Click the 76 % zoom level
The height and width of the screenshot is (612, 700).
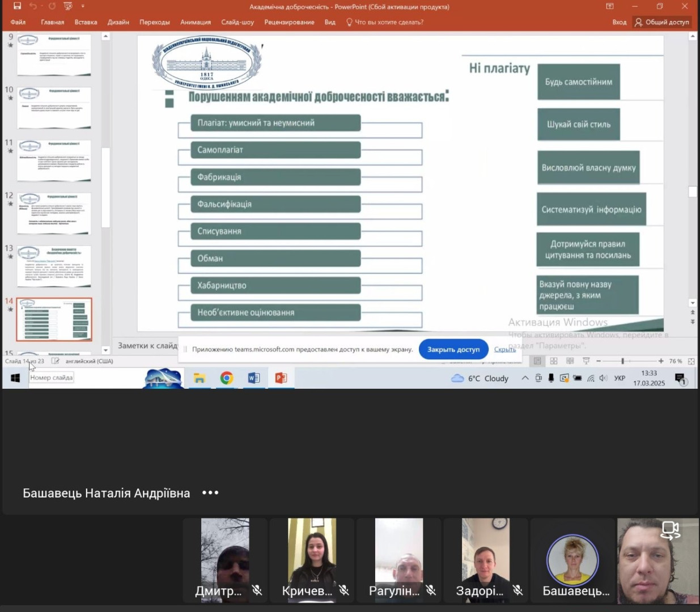pos(676,361)
